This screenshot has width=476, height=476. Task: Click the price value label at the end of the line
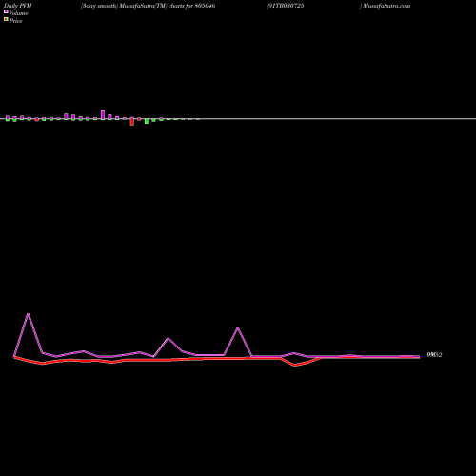tap(434, 355)
